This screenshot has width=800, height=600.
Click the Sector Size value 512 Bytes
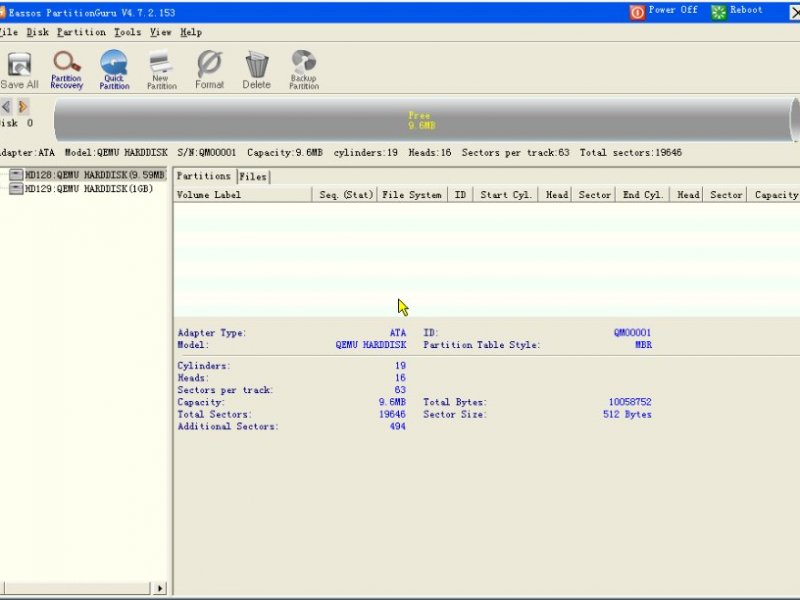[627, 414]
